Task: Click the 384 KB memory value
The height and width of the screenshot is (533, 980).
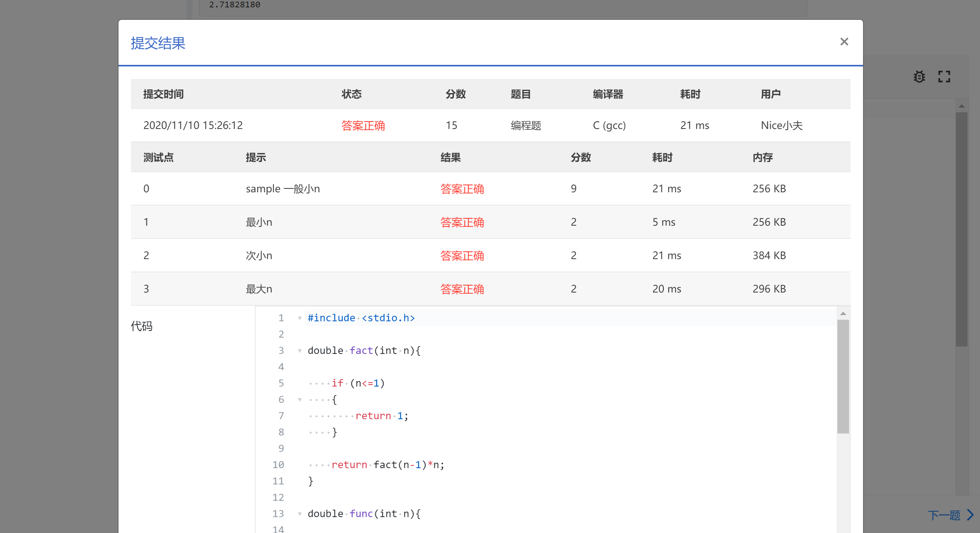Action: click(769, 255)
